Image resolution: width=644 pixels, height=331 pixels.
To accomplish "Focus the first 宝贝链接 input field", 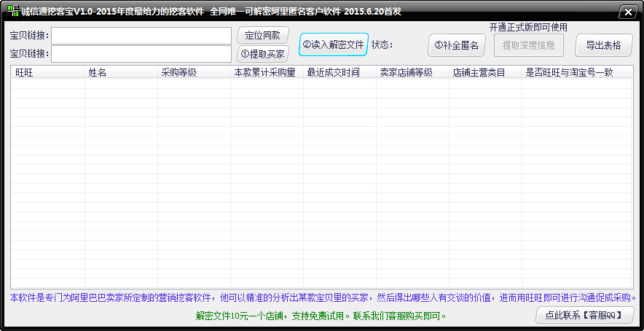I will [x=141, y=36].
